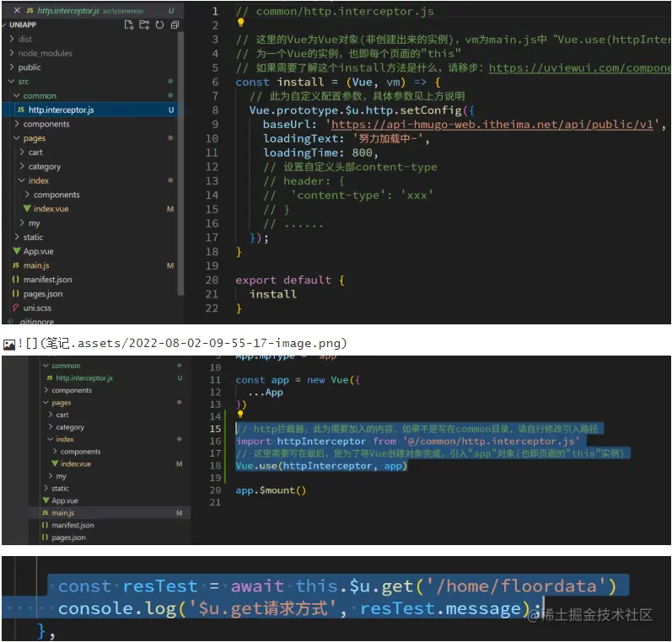Click 'const install' on line 6
672x642 pixels.
[x=279, y=82]
